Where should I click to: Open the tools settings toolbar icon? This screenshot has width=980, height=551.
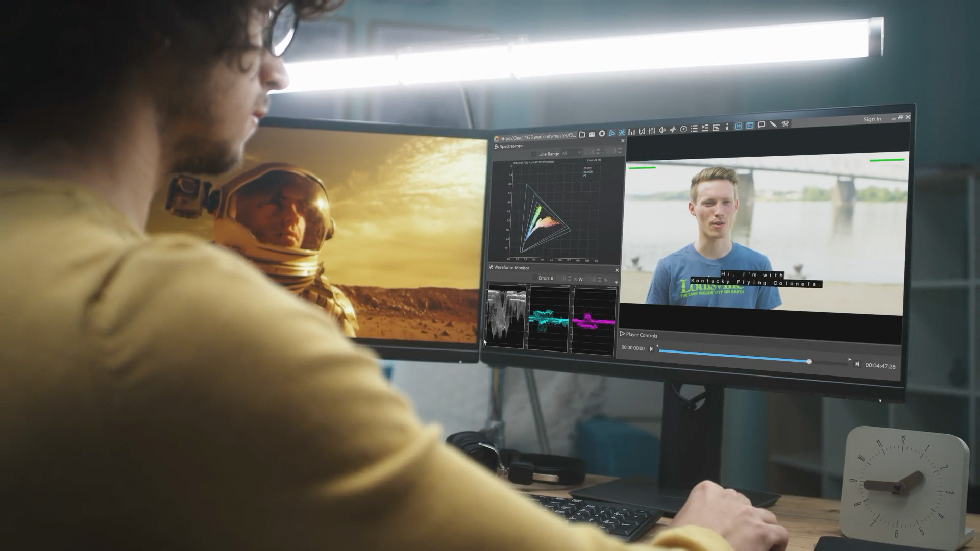785,123
